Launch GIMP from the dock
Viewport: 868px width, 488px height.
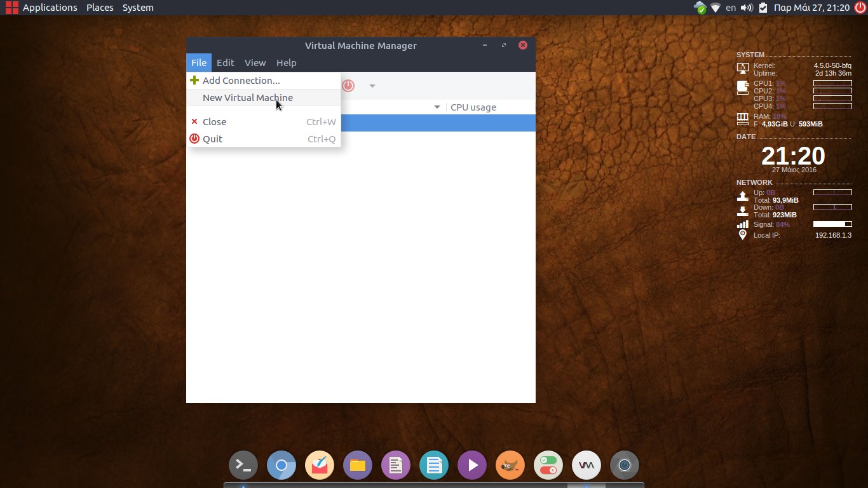pyautogui.click(x=510, y=466)
